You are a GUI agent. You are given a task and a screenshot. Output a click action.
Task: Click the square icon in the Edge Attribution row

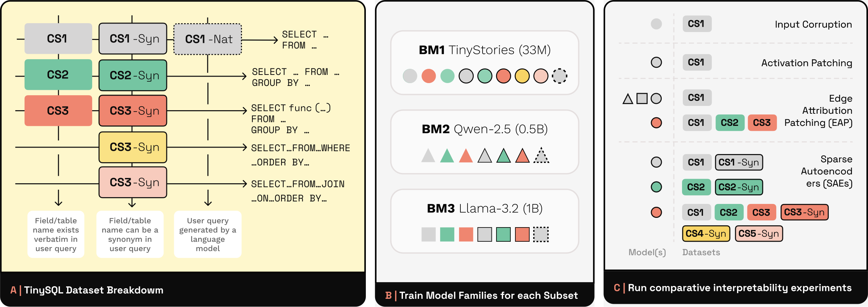coord(642,98)
